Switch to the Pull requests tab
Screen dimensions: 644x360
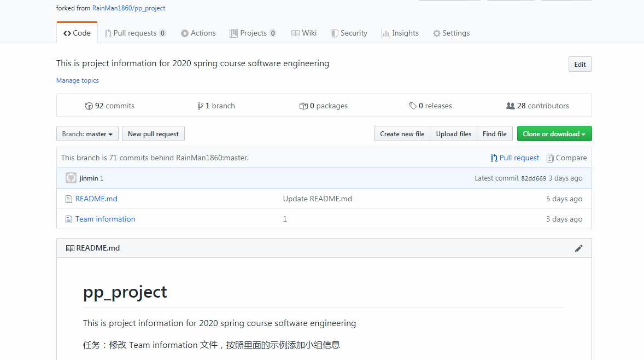click(135, 33)
